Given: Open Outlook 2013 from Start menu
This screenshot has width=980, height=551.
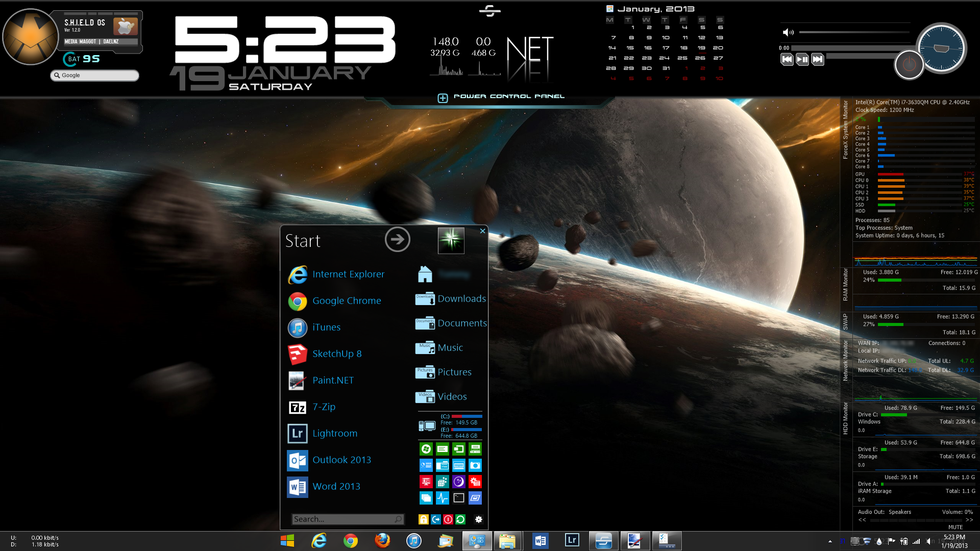Looking at the screenshot, I should (x=329, y=460).
